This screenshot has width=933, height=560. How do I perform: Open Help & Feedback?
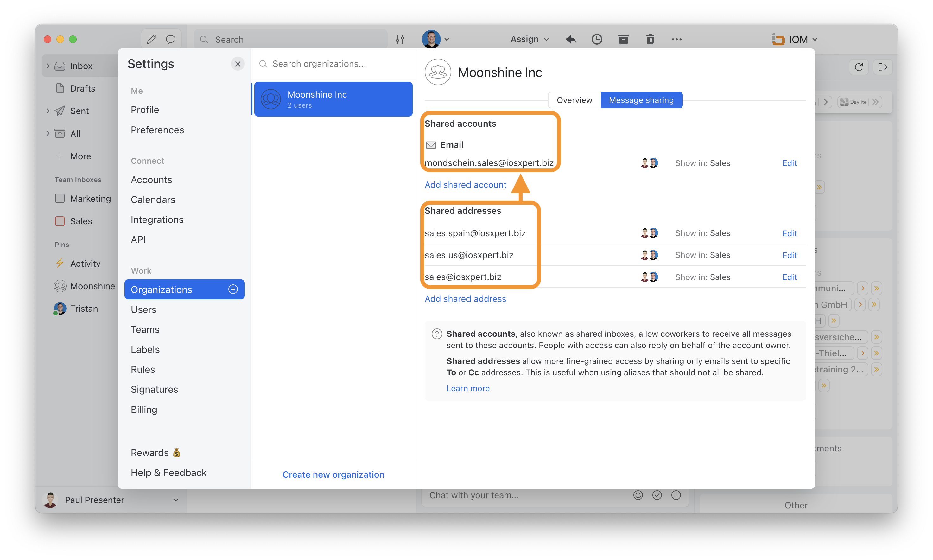click(168, 473)
